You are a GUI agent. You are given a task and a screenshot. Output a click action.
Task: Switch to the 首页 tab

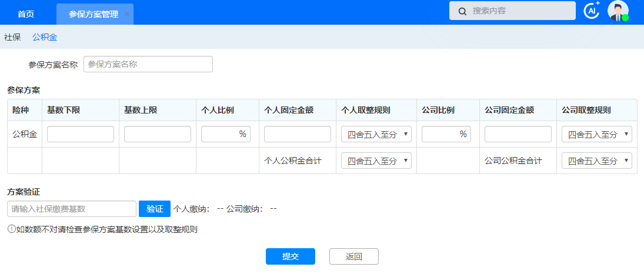tap(26, 14)
